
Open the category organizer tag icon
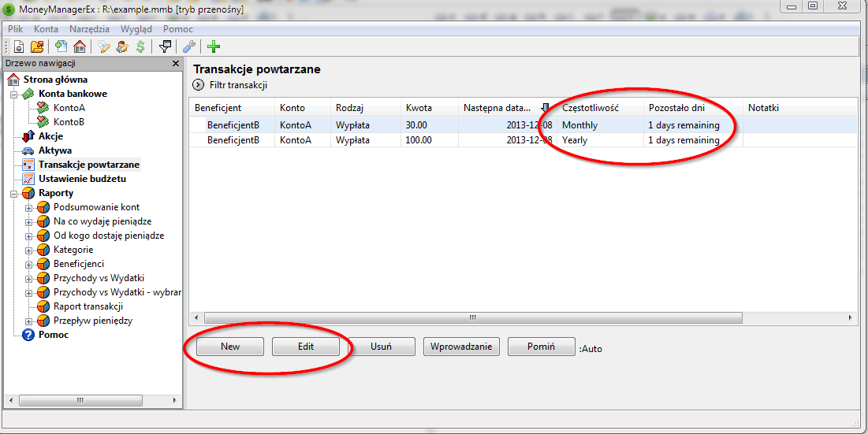[103, 46]
